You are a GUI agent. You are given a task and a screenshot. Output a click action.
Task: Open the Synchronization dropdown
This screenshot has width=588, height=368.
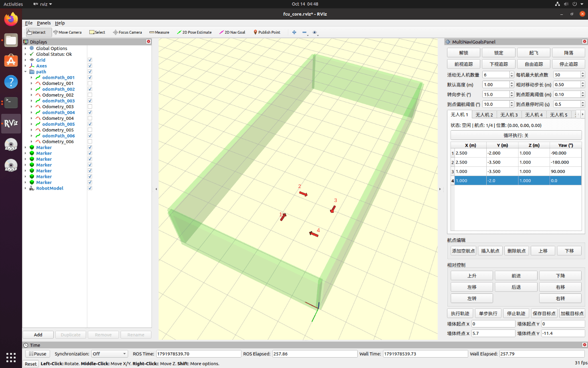[x=109, y=354]
